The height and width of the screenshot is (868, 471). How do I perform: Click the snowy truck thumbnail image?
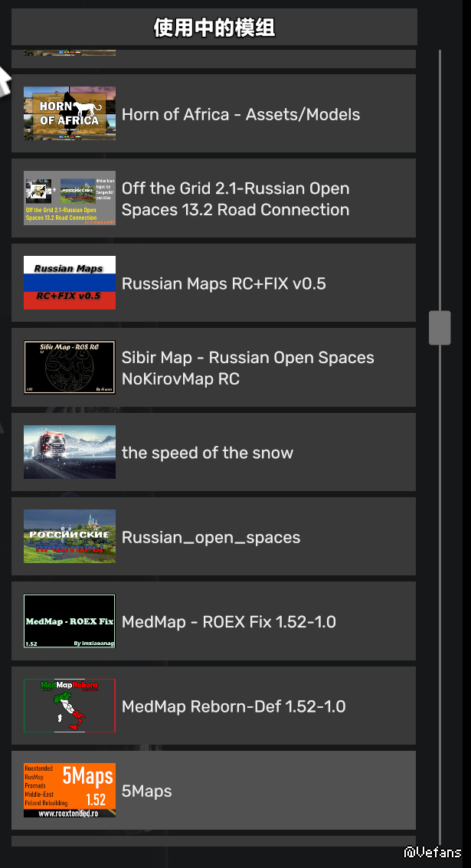click(70, 452)
